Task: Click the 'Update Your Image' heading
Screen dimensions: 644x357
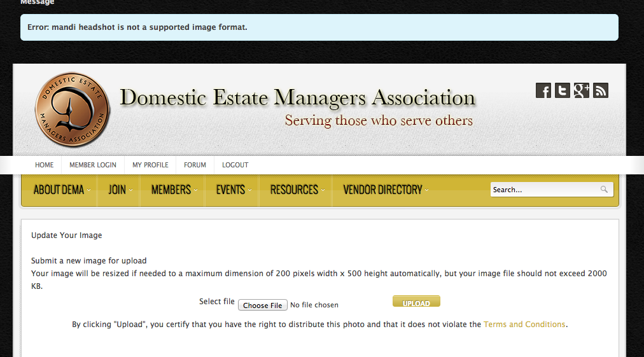Action: (x=67, y=235)
